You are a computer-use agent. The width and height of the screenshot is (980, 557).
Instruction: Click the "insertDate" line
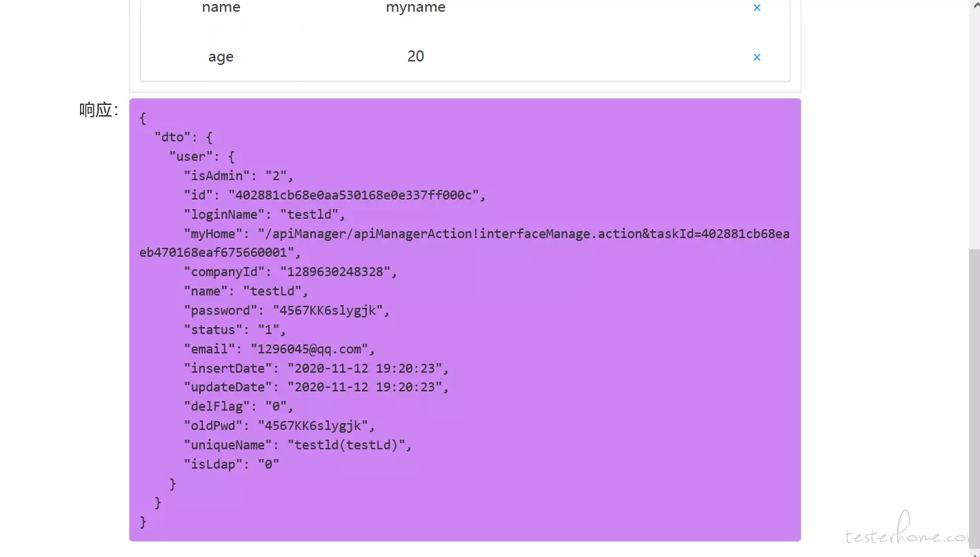tap(317, 369)
